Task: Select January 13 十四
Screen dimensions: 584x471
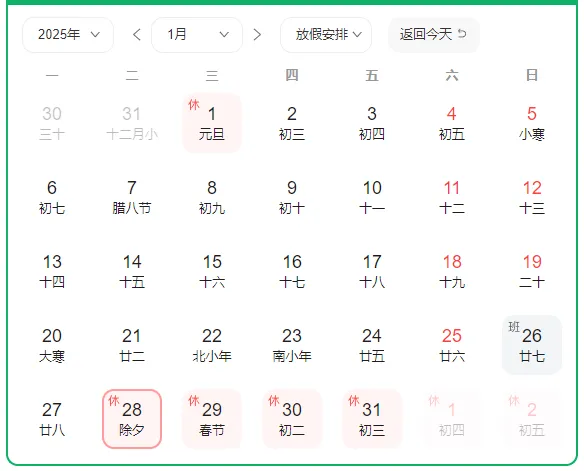Action: point(52,271)
